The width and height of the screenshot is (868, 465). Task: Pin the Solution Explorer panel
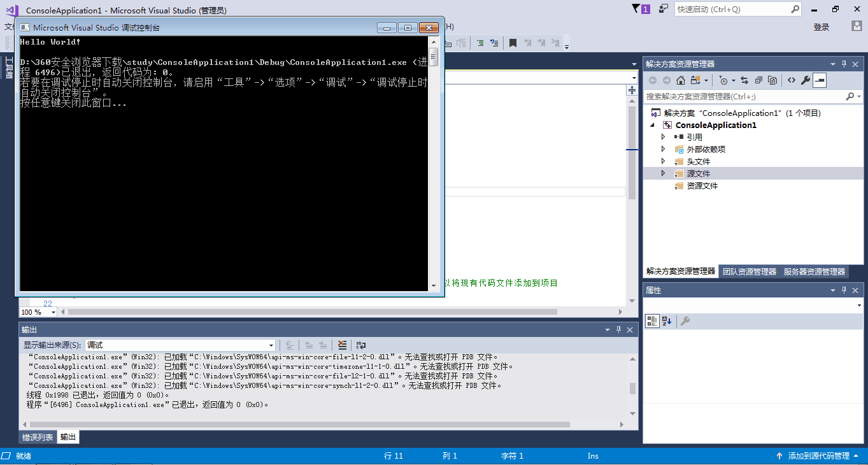844,64
